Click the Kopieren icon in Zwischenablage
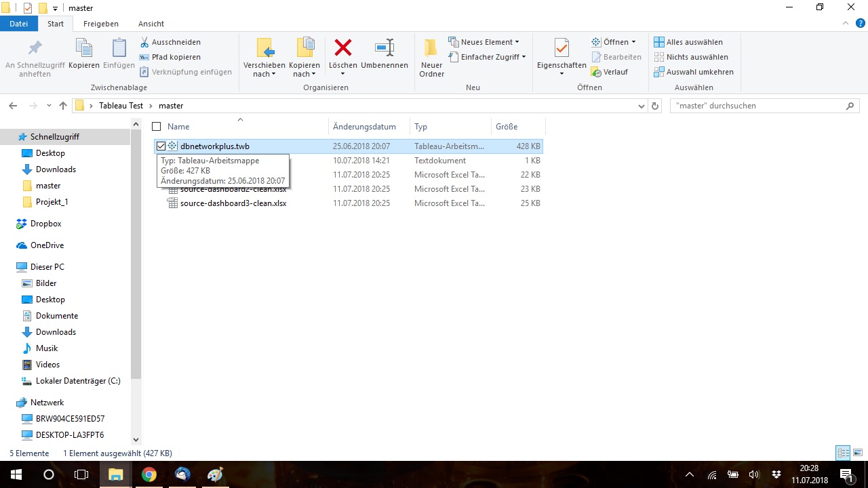 (84, 49)
